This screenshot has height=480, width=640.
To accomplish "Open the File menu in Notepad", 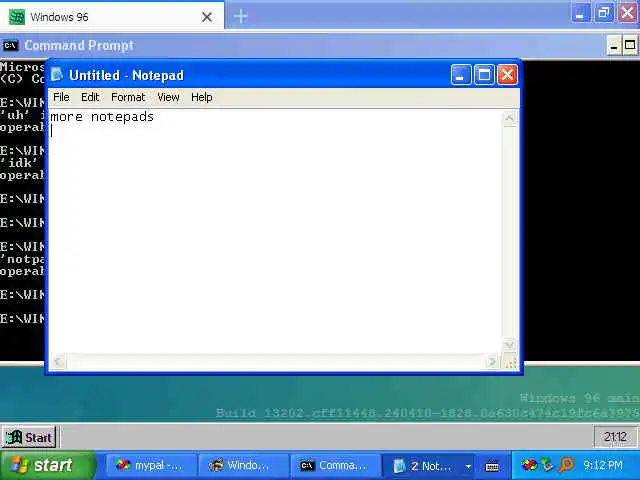I will (61, 97).
